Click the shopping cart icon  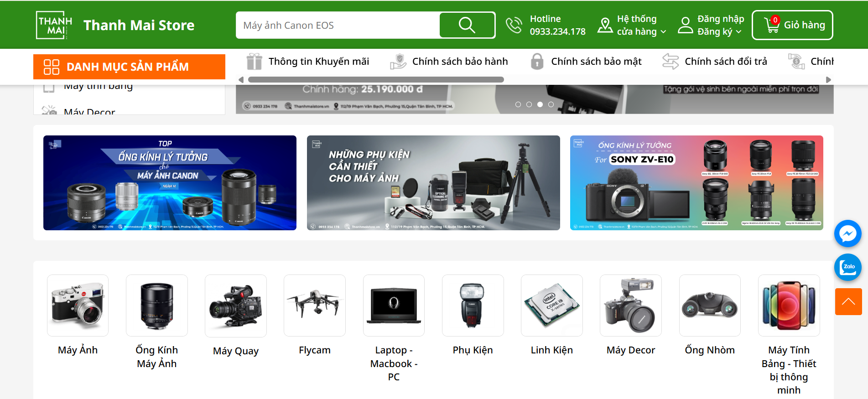point(772,25)
